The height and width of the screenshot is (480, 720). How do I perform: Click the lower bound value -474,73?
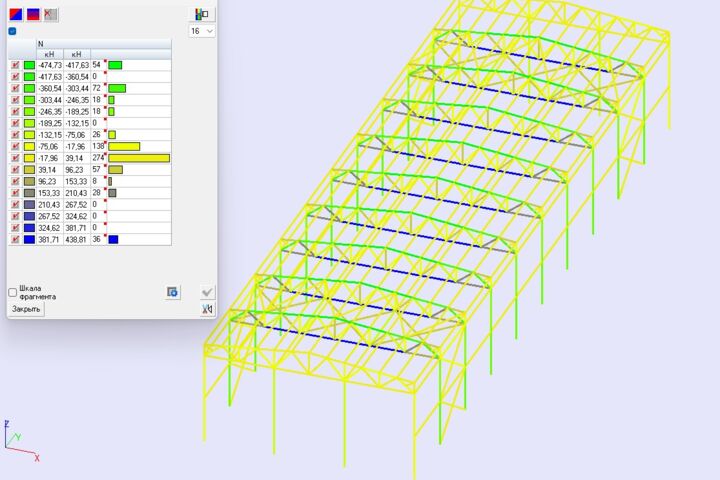click(x=50, y=65)
